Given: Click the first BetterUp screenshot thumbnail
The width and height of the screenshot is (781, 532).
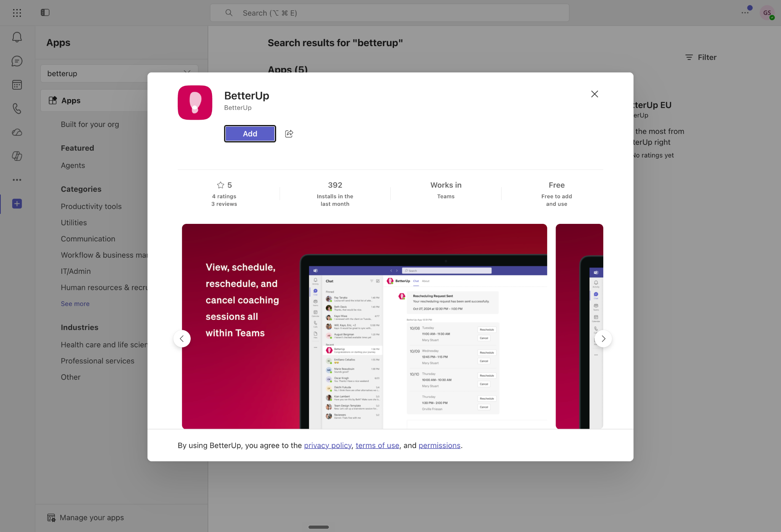Looking at the screenshot, I should [364, 326].
